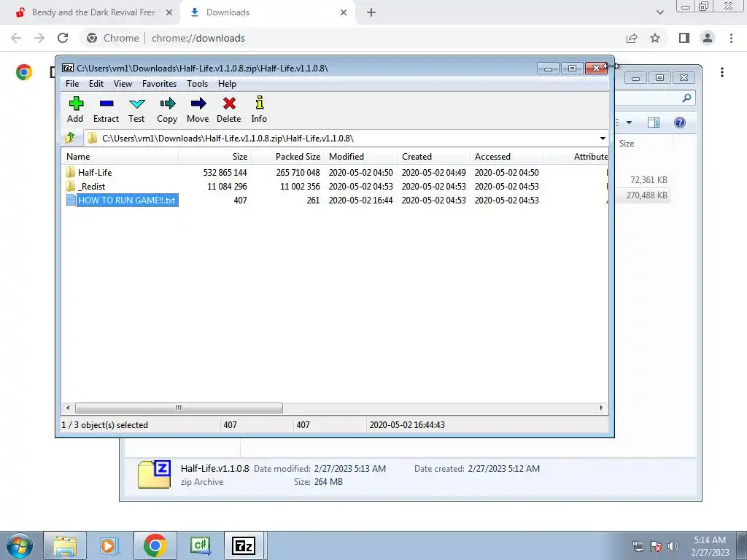
Task: Sort by the Created column header
Action: (x=433, y=157)
